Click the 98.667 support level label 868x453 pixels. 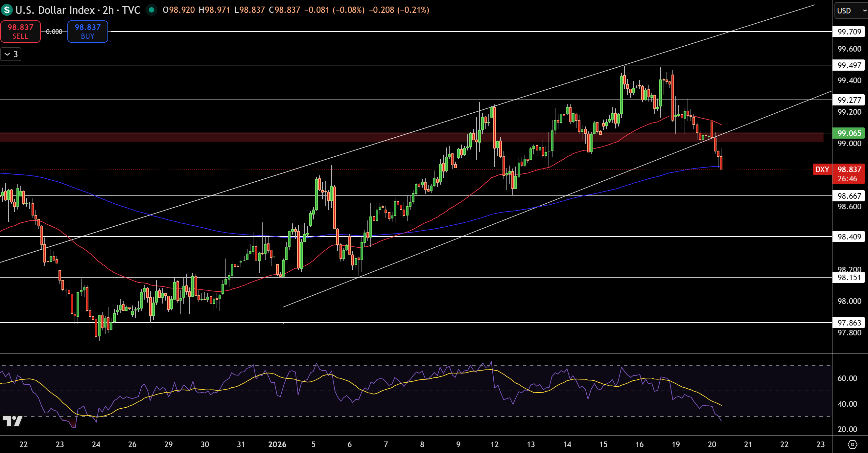point(849,196)
